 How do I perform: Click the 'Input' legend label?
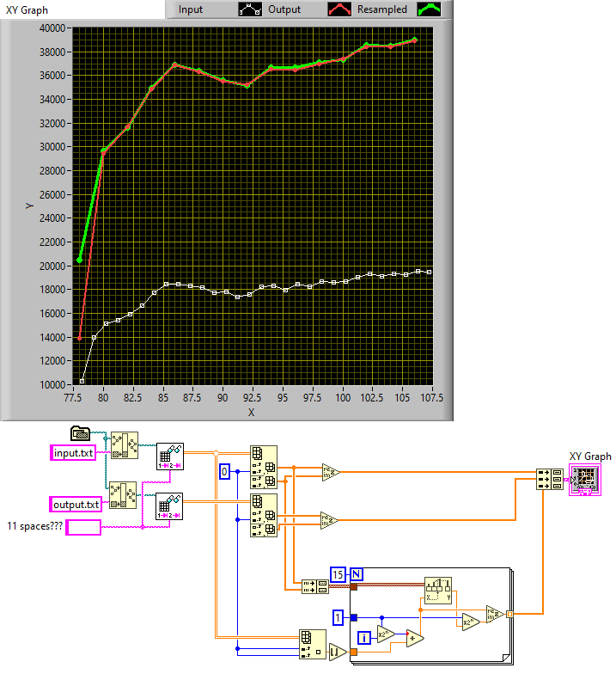tap(191, 9)
